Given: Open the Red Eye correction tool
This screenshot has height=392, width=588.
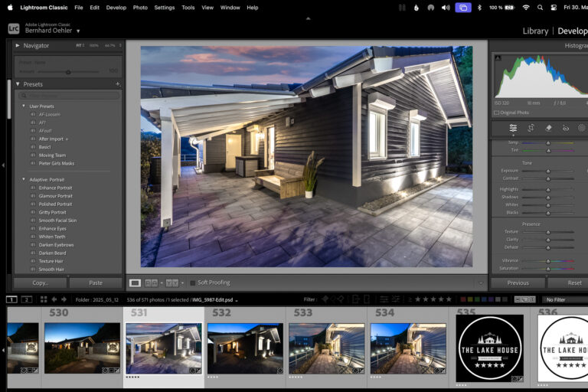Looking at the screenshot, I should pos(566,129).
